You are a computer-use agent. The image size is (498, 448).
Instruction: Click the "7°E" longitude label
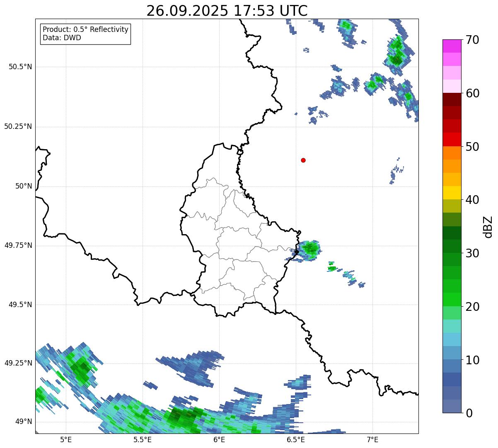click(372, 439)
